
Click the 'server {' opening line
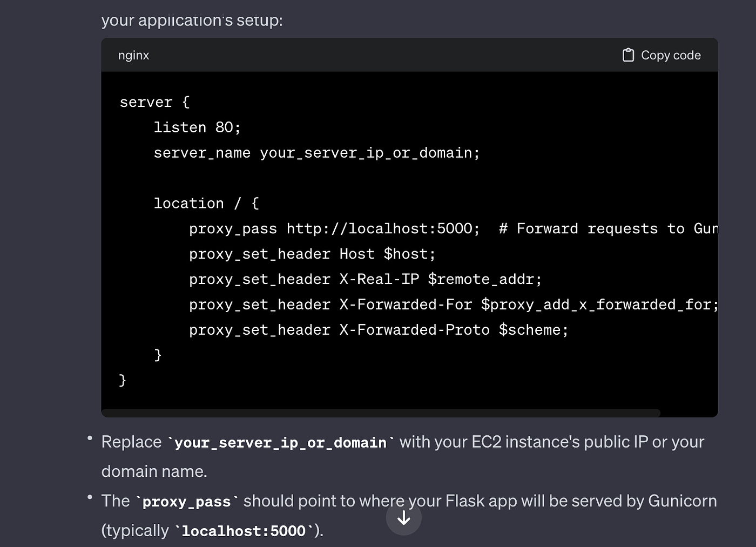coord(154,102)
